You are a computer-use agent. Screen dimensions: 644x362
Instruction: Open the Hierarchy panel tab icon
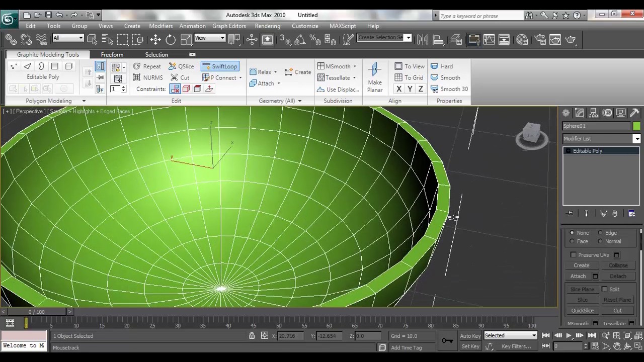tap(593, 113)
